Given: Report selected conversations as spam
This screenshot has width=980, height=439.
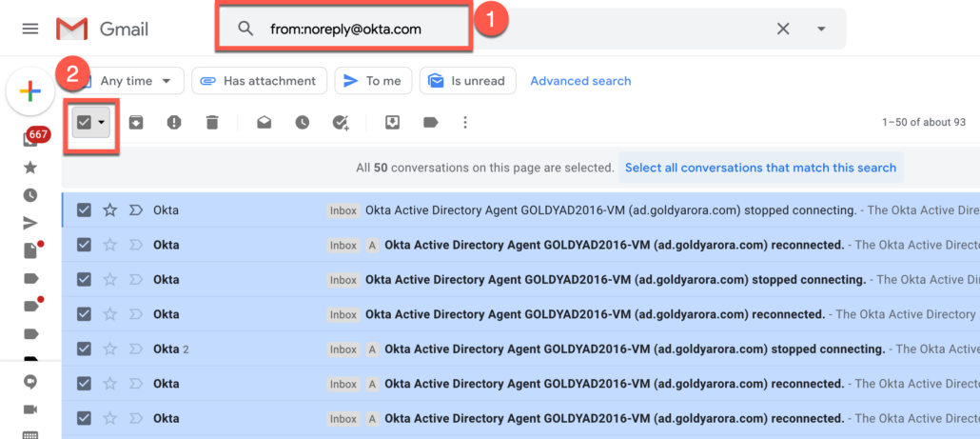Looking at the screenshot, I should pyautogui.click(x=174, y=123).
